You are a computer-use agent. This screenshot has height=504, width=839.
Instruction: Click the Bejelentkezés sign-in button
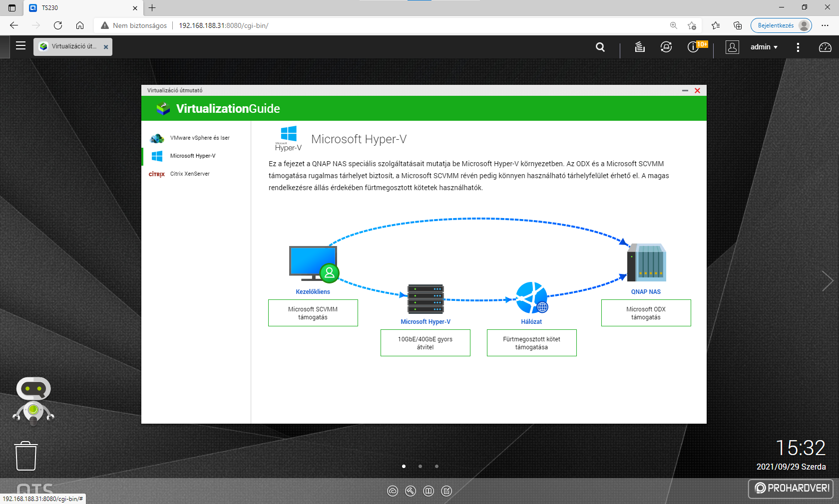click(781, 25)
